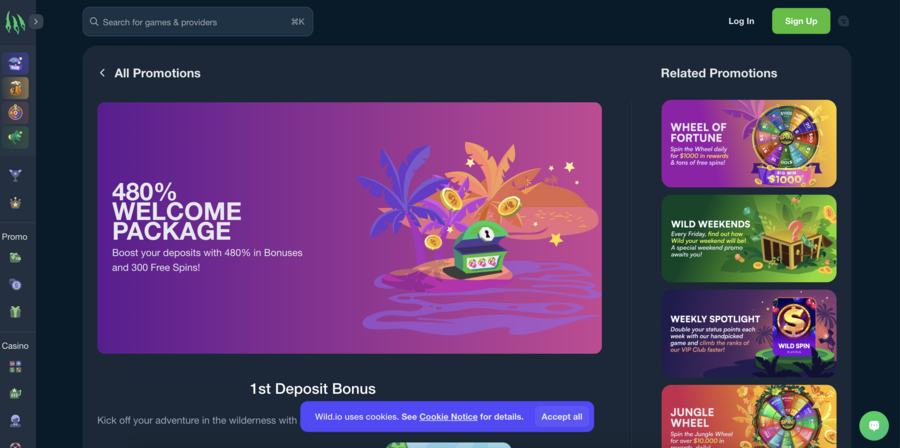Click the cocktail glass sidebar icon
Screen dimensions: 900x448
coord(15,175)
